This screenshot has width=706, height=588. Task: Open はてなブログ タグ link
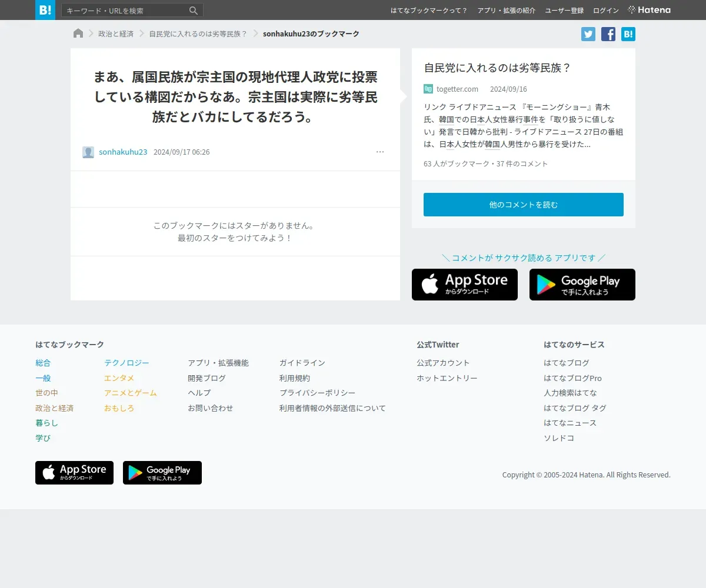click(575, 408)
